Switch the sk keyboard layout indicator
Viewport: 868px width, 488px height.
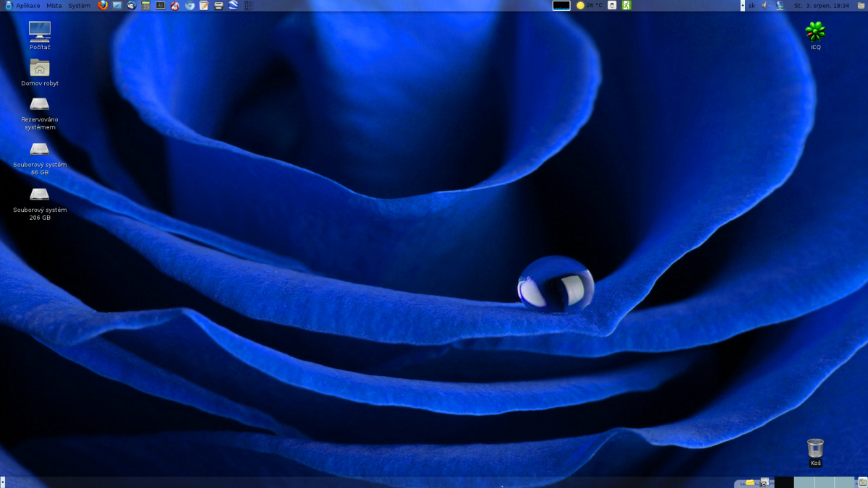point(752,5)
